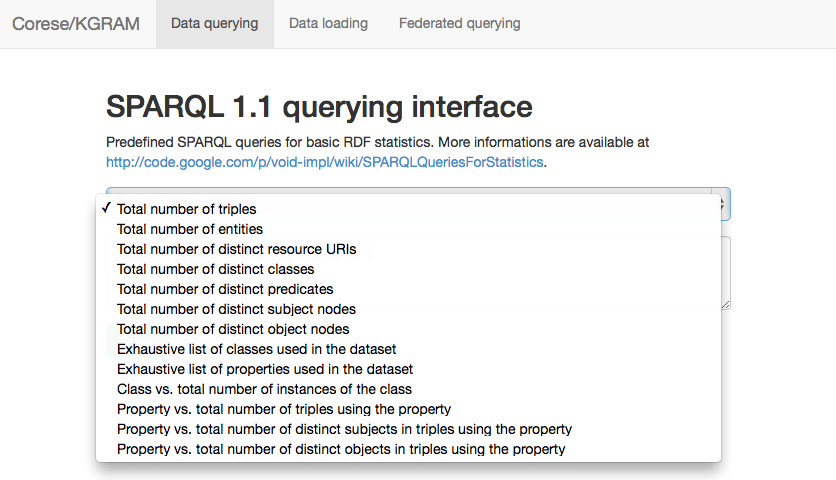Open the Data querying tab
The height and width of the screenshot is (480, 836).
click(215, 24)
